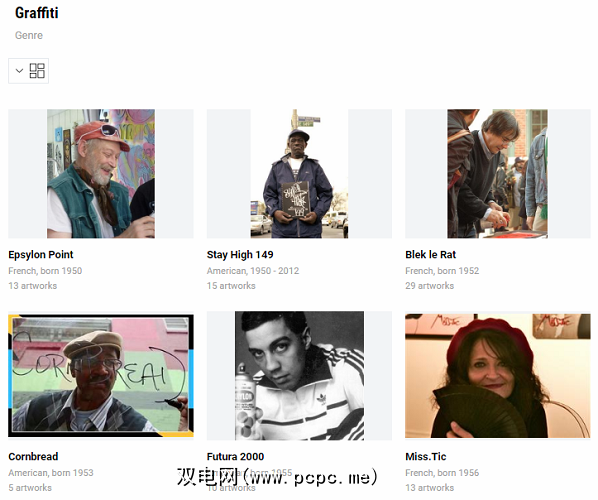Click 13 artworks under Epsylon Point
Image resolution: width=598 pixels, height=500 pixels.
(32, 286)
